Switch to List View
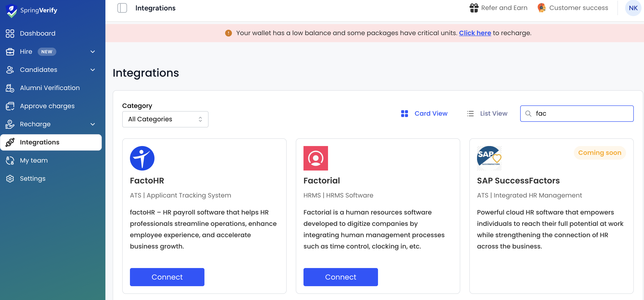 487,114
